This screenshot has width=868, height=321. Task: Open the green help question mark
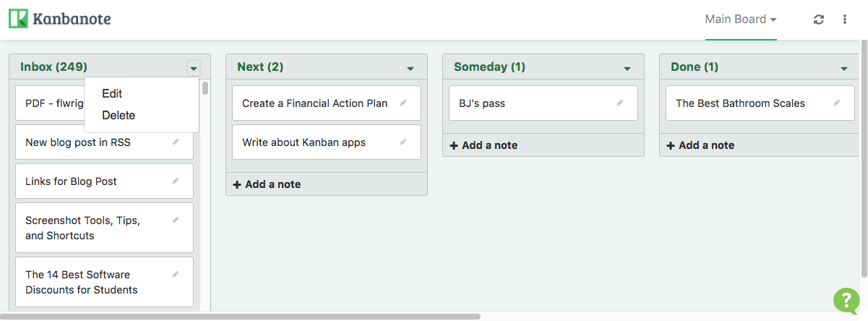(846, 300)
